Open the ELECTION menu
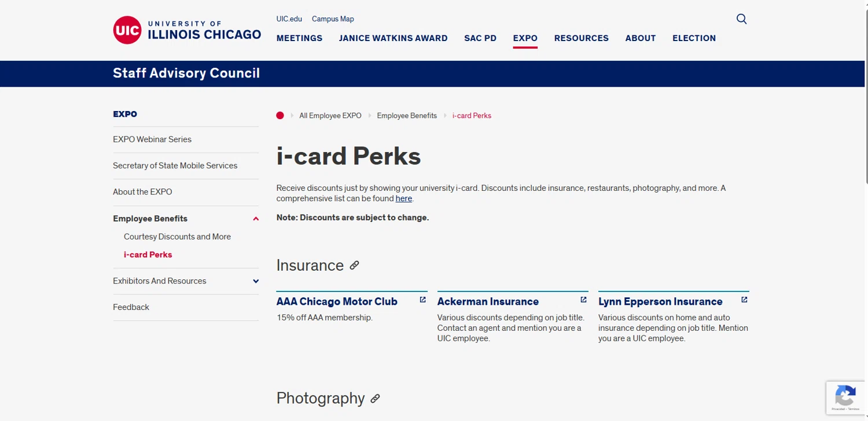 coord(694,38)
